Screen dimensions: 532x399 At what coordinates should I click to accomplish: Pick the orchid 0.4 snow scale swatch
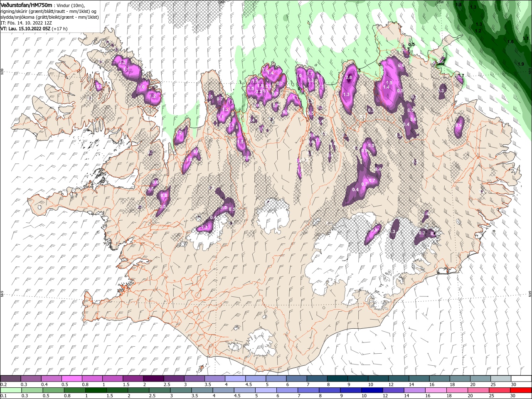(51, 379)
